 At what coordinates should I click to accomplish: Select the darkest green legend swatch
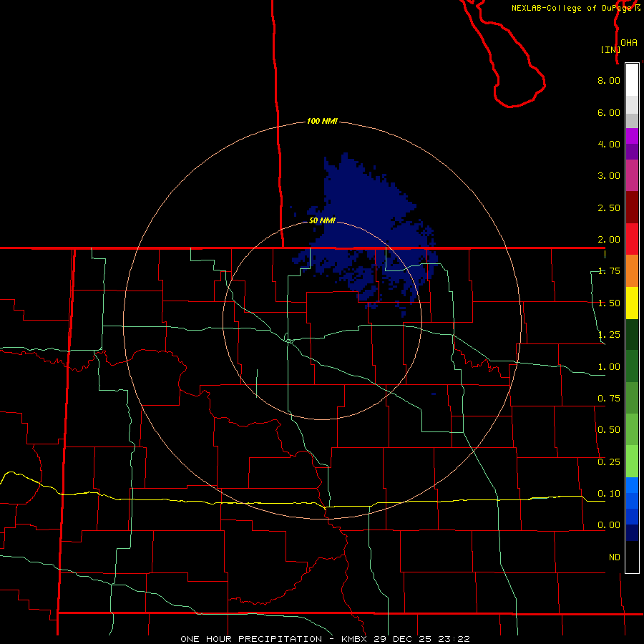coord(632,334)
